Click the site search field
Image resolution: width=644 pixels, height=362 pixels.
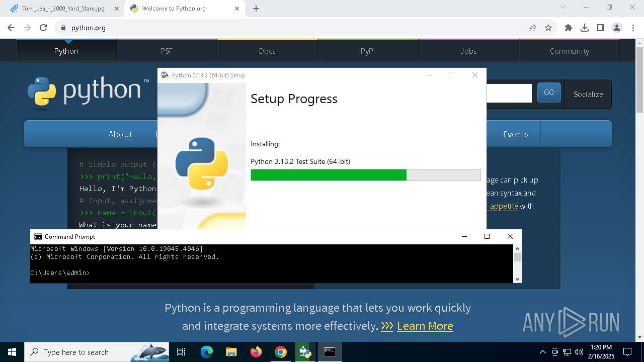pyautogui.click(x=509, y=93)
